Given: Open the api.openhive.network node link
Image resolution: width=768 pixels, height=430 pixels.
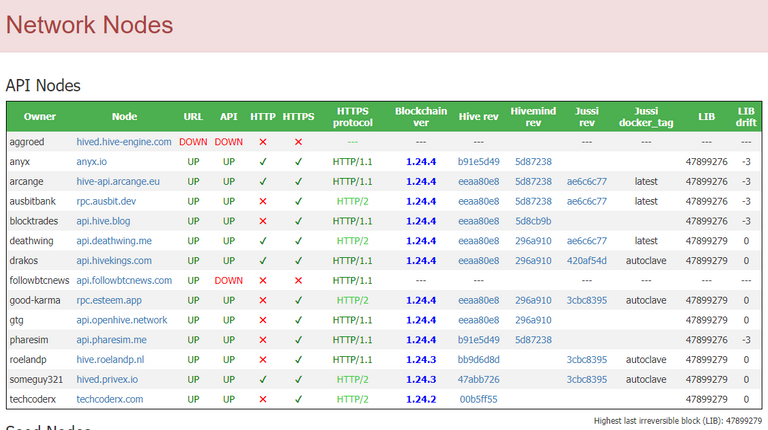Looking at the screenshot, I should 122,320.
